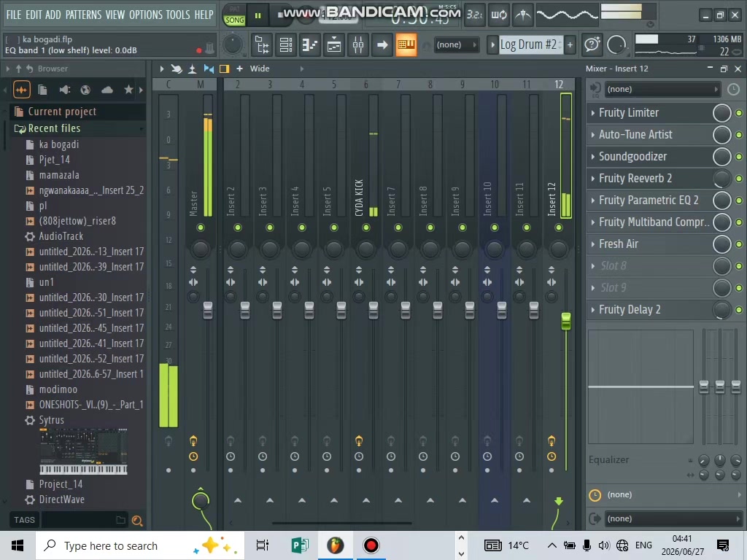The width and height of the screenshot is (747, 560).
Task: Click the FL Studio taskbar icon
Action: [x=335, y=545]
